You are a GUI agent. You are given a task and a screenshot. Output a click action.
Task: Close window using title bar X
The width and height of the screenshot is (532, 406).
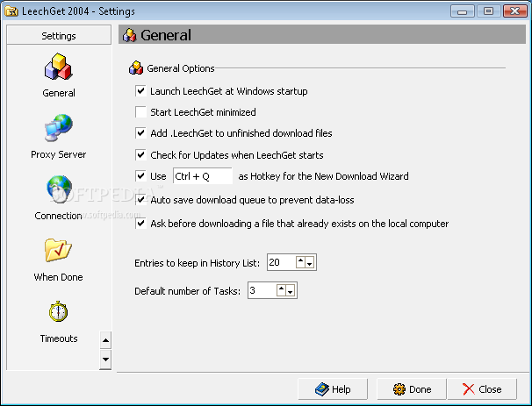(x=514, y=11)
